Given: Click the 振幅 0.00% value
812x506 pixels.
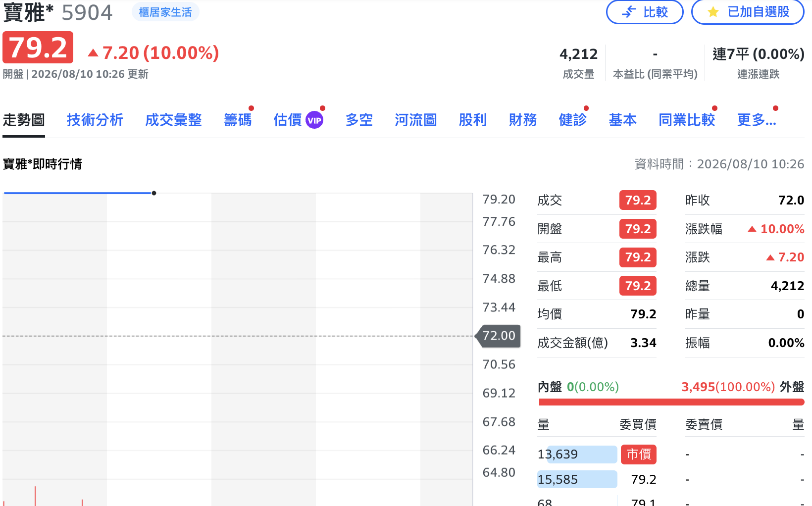Looking at the screenshot, I should pyautogui.click(x=786, y=343).
